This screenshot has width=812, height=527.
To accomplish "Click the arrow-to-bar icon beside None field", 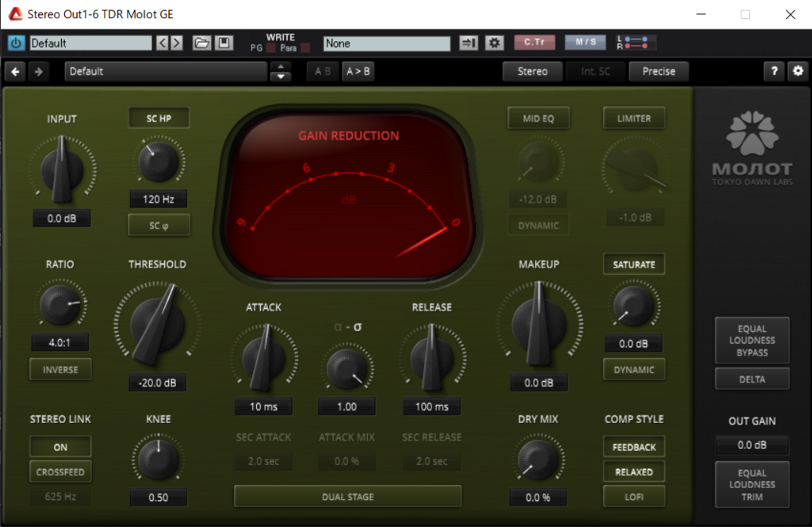I will point(469,43).
